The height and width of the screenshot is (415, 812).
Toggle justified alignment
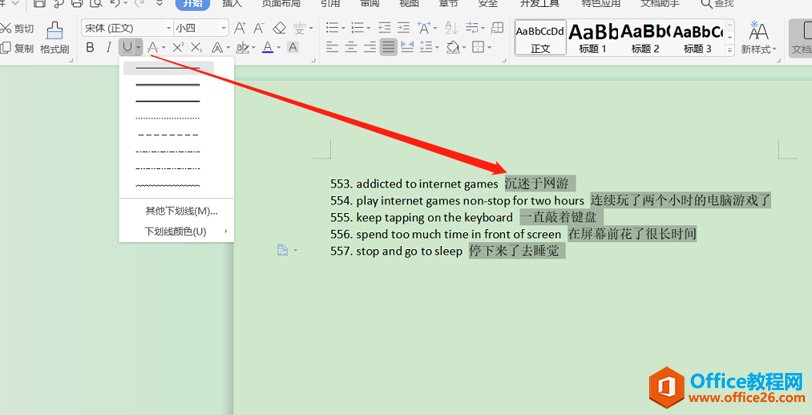coord(388,48)
